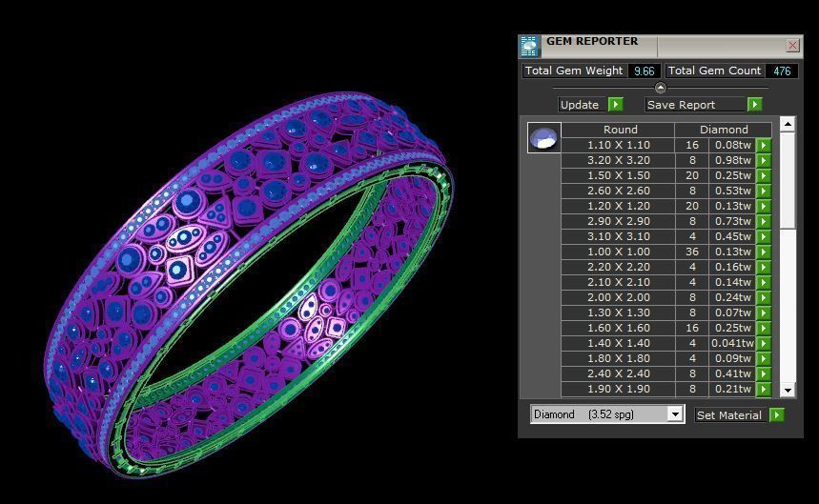Click the Update button
819x504 pixels.
[583, 105]
